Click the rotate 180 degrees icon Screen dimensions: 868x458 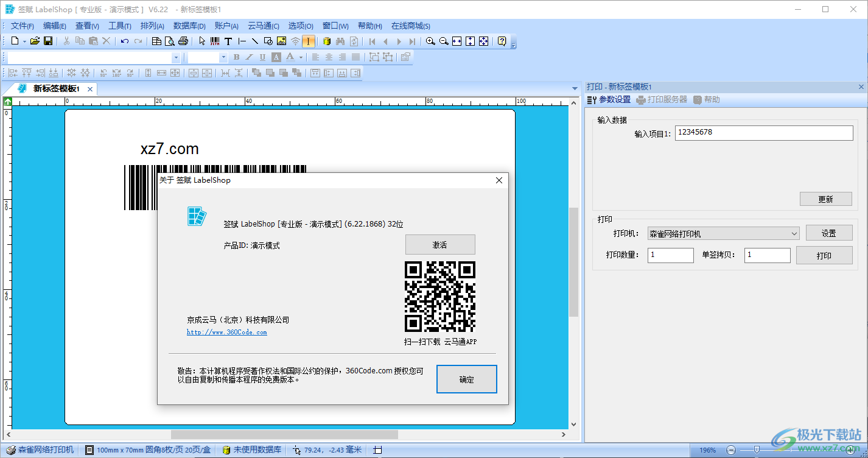(x=116, y=73)
